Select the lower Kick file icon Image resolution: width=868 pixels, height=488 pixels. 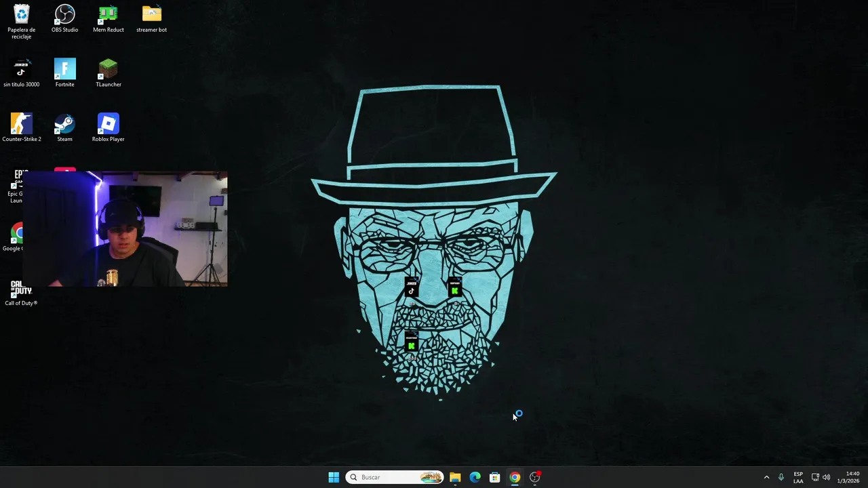pos(411,343)
